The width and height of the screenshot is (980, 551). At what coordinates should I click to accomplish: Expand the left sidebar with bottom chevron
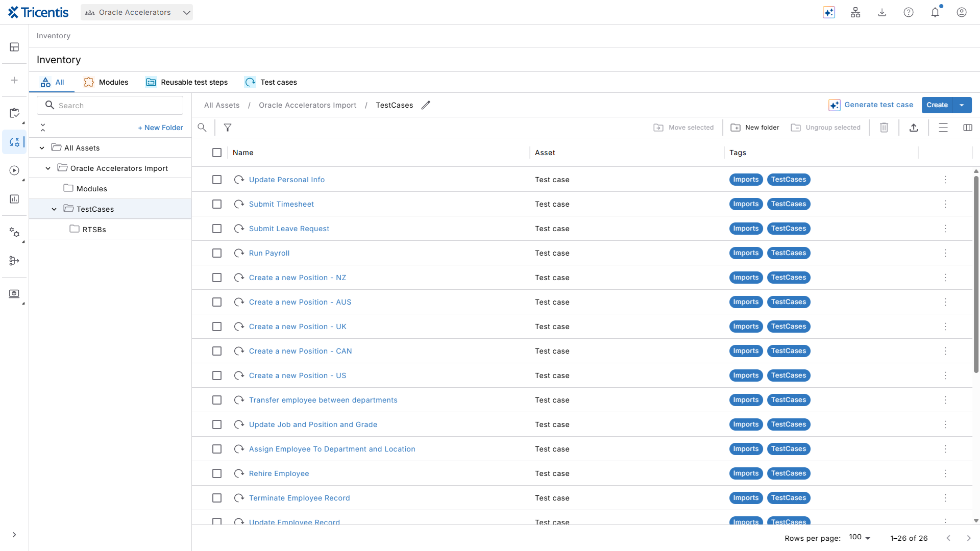coord(14,535)
